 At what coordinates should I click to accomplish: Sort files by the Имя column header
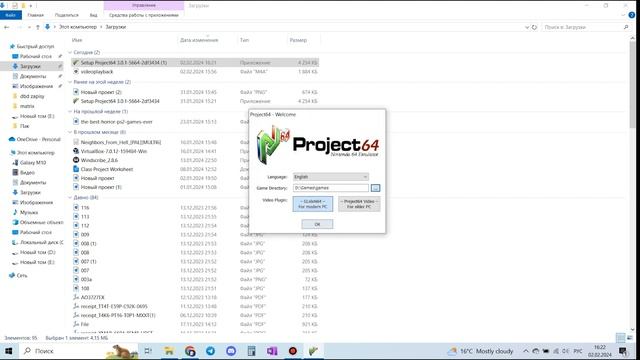pos(77,40)
